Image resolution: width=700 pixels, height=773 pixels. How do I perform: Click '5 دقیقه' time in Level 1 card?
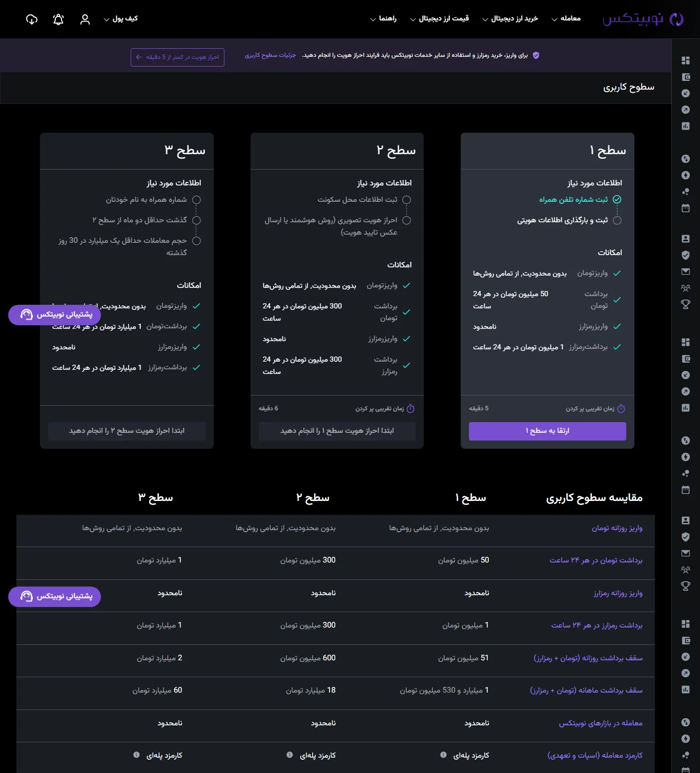(479, 409)
